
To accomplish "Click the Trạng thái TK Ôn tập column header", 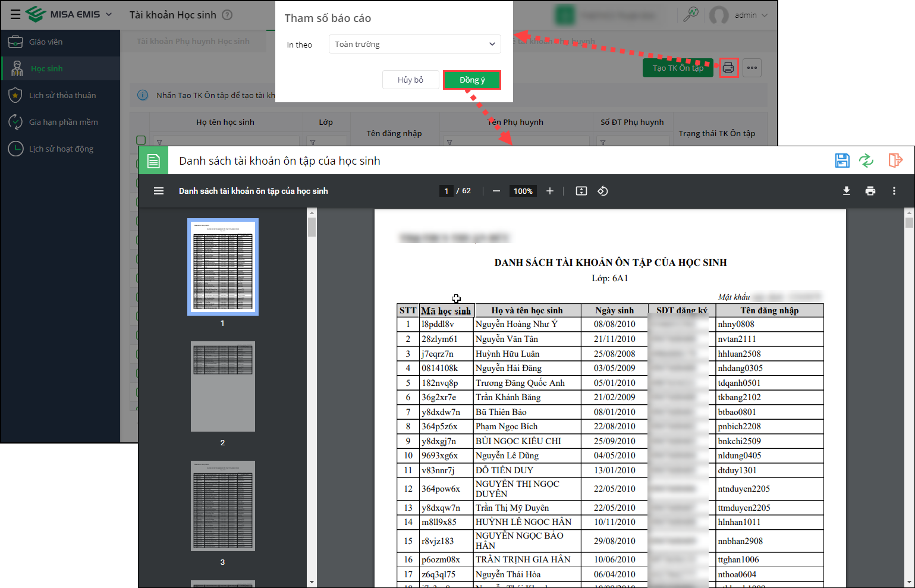I will click(717, 133).
